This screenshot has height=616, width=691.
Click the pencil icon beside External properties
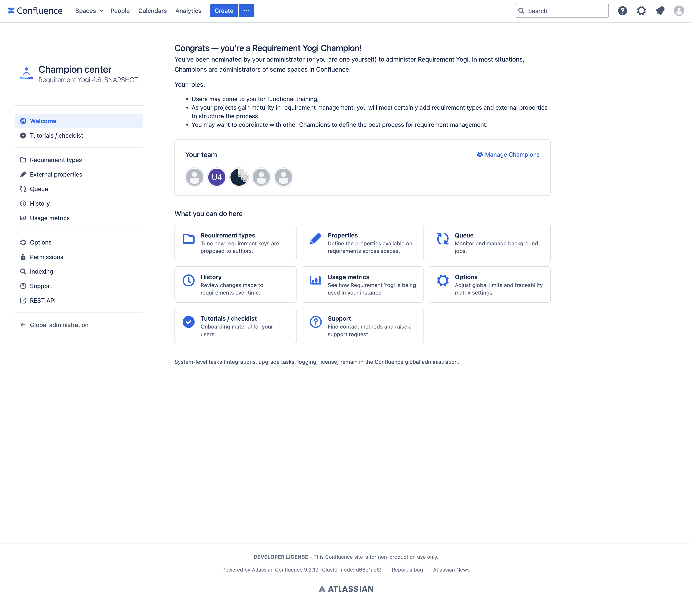(x=23, y=175)
